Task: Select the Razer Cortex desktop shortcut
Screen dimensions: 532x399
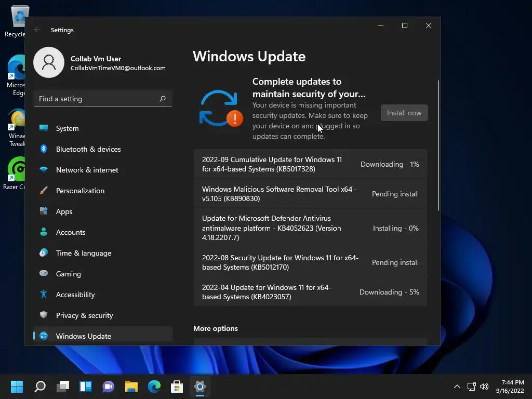Action: (14, 174)
